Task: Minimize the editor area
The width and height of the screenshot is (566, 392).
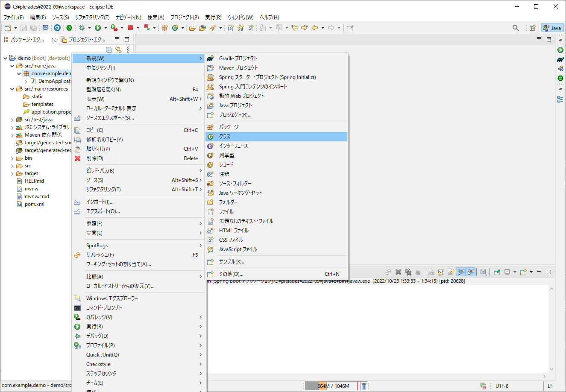Action: (x=539, y=39)
